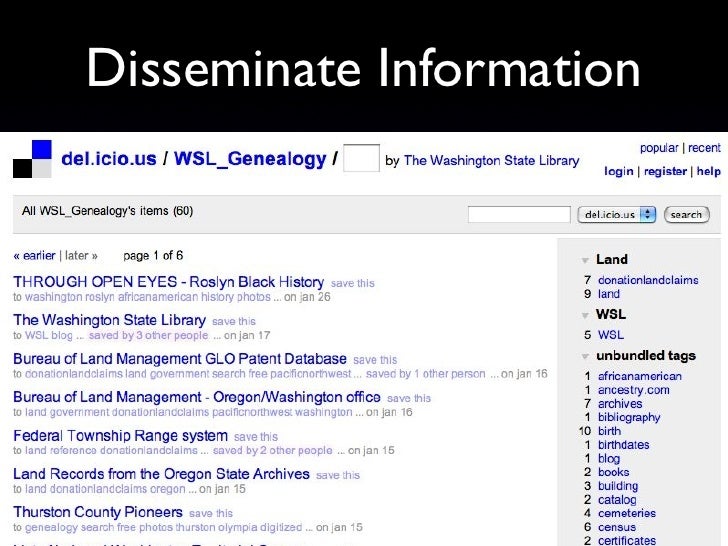Open the help link
728x546 pixels.
tap(708, 171)
